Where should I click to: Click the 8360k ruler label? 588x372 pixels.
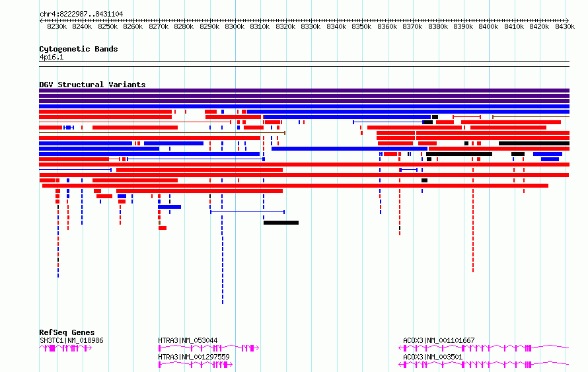click(387, 26)
